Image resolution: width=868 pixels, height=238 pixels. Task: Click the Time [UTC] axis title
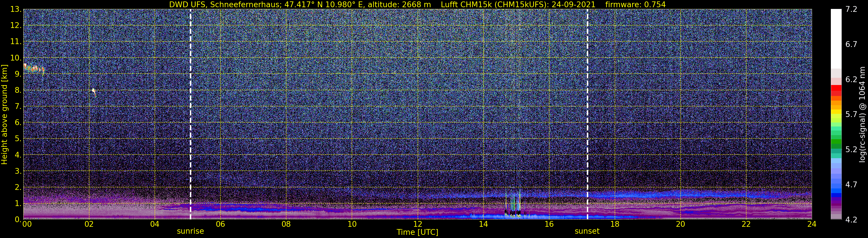(x=417, y=232)
